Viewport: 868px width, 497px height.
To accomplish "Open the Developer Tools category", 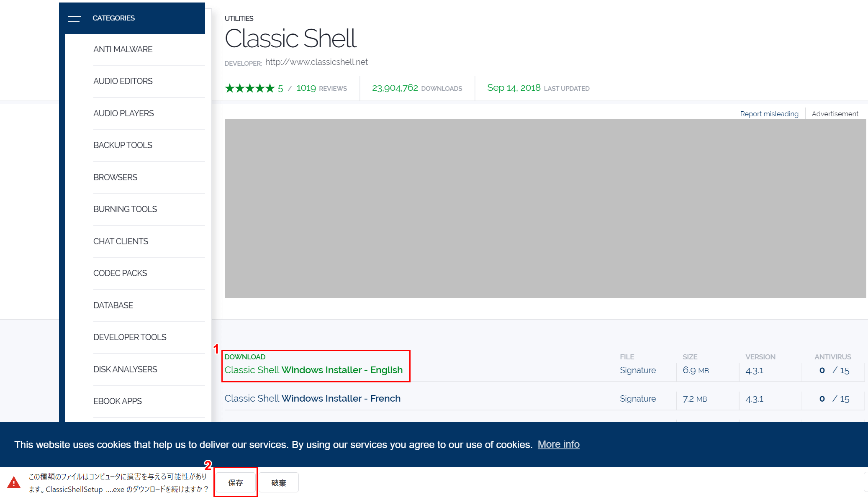I will [130, 337].
